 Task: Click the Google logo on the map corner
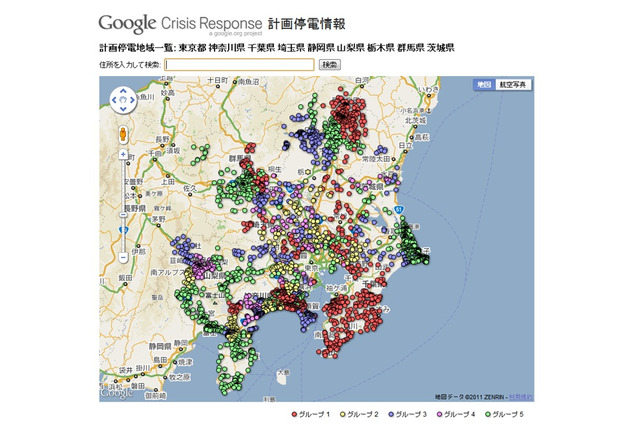pos(117,393)
